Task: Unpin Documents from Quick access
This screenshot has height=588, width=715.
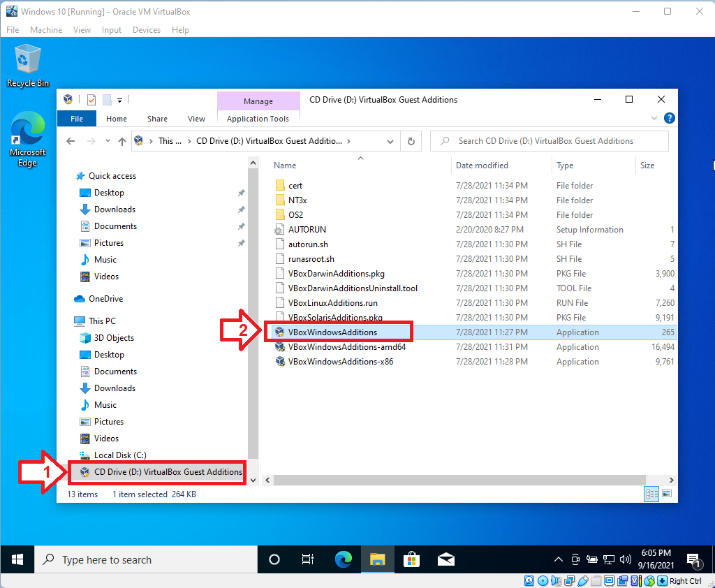Action: [241, 226]
